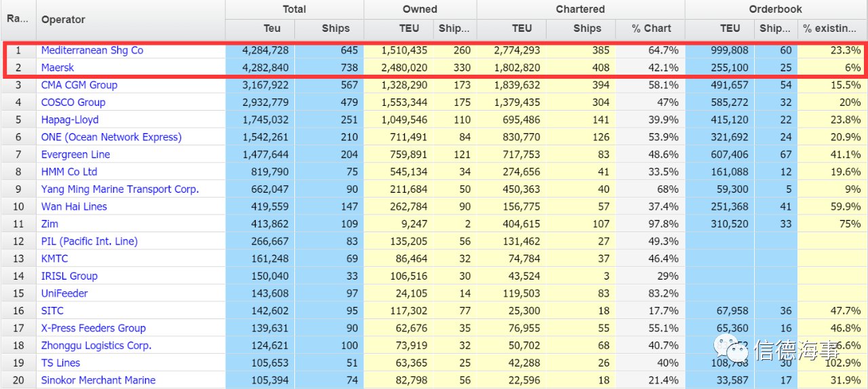Select the total TEU cell 161,248
Screen dimensions: 868x389
point(260,259)
